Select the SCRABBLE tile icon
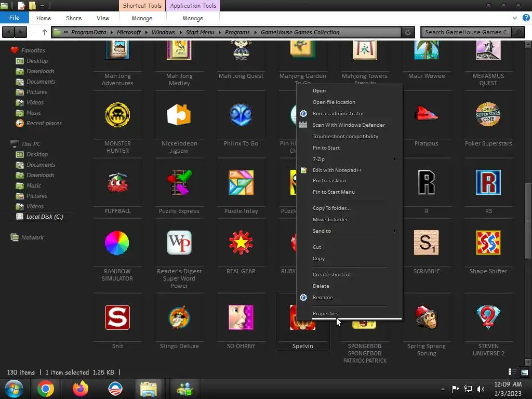Image resolution: width=532 pixels, height=399 pixels. point(427,243)
